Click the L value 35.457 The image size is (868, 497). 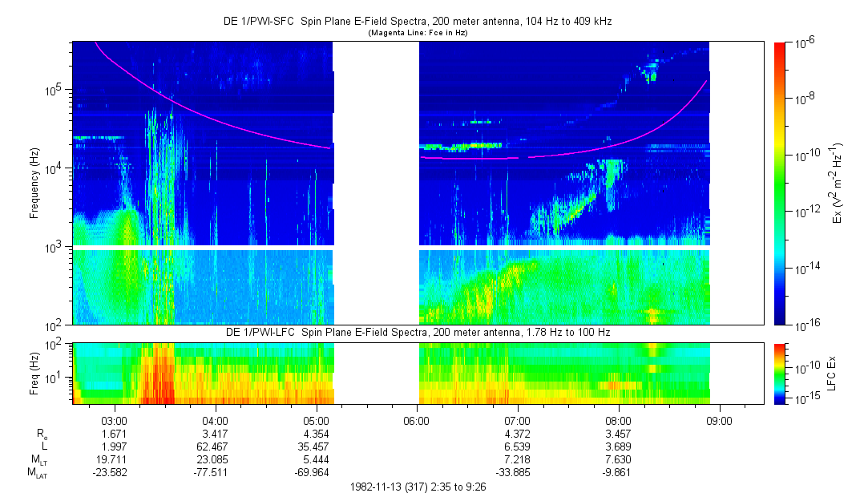click(x=313, y=446)
